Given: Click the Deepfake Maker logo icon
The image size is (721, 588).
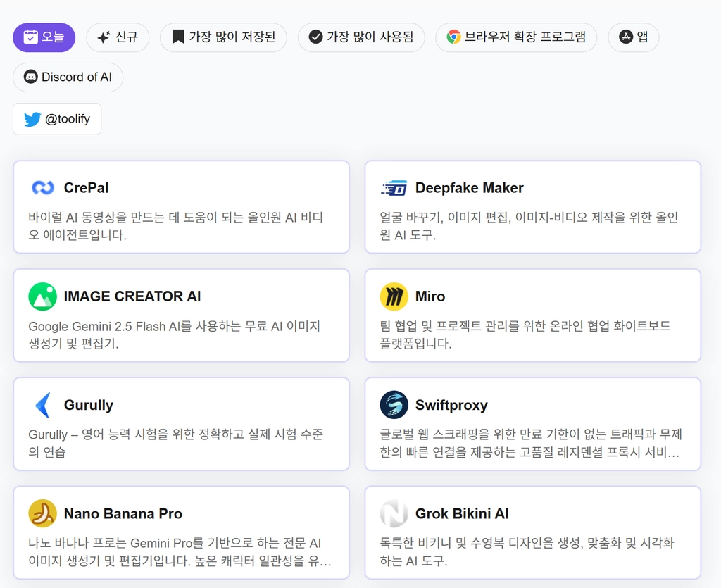Looking at the screenshot, I should point(394,187).
